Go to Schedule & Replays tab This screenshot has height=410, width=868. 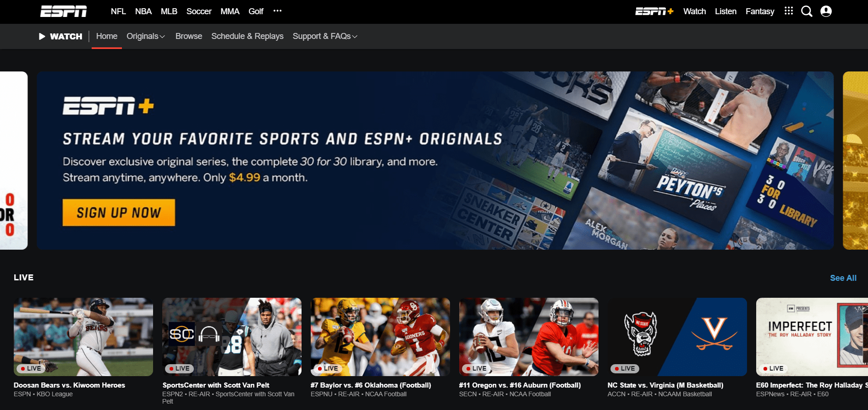pos(247,36)
